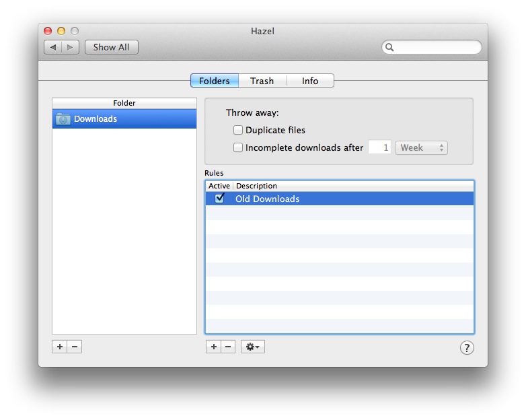Switch to the Info tab
Image resolution: width=526 pixels, height=420 pixels.
click(x=310, y=81)
